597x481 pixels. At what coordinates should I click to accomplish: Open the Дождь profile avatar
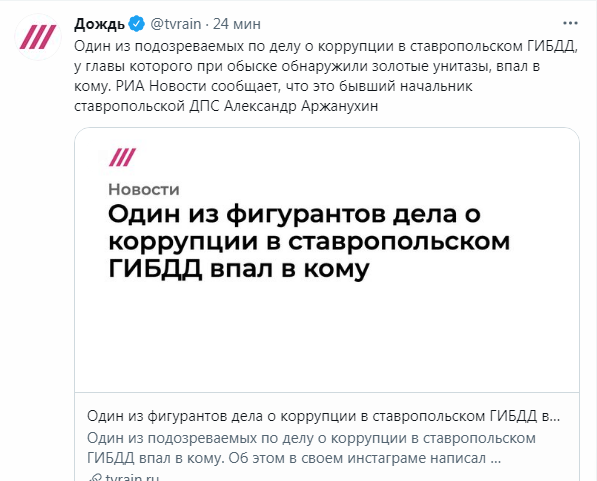38,37
